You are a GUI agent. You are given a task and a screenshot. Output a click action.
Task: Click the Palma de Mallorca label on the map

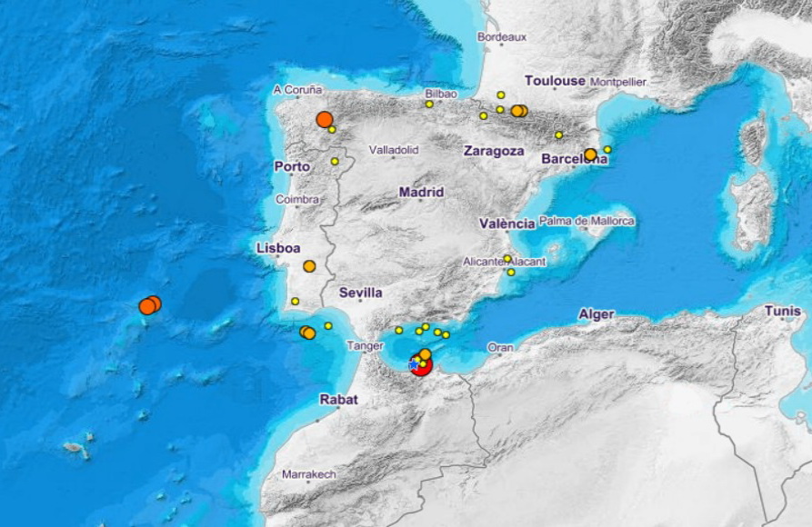coord(586,221)
